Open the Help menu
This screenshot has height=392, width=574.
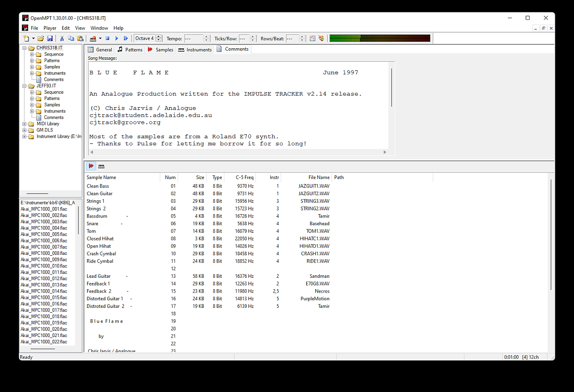coord(118,28)
